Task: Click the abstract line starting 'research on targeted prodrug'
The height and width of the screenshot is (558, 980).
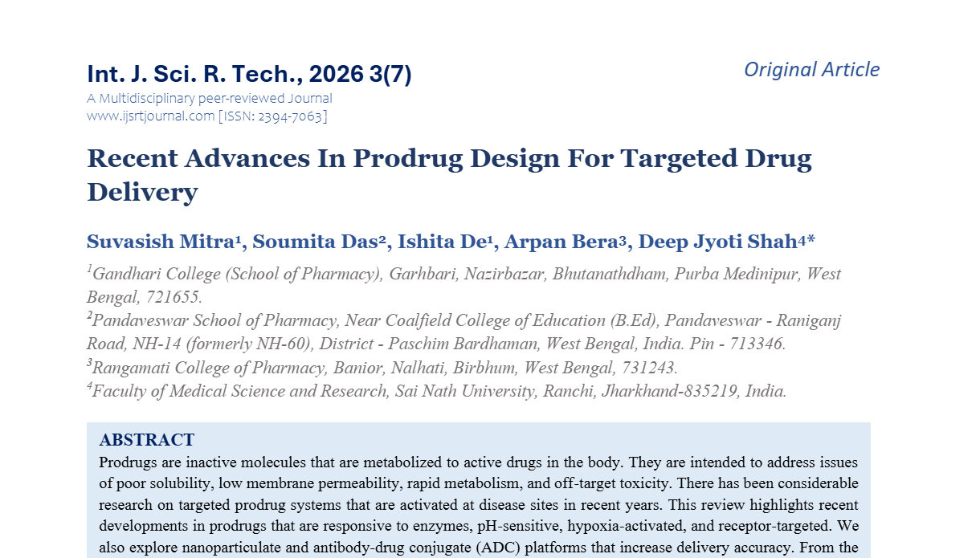Action: 479,505
